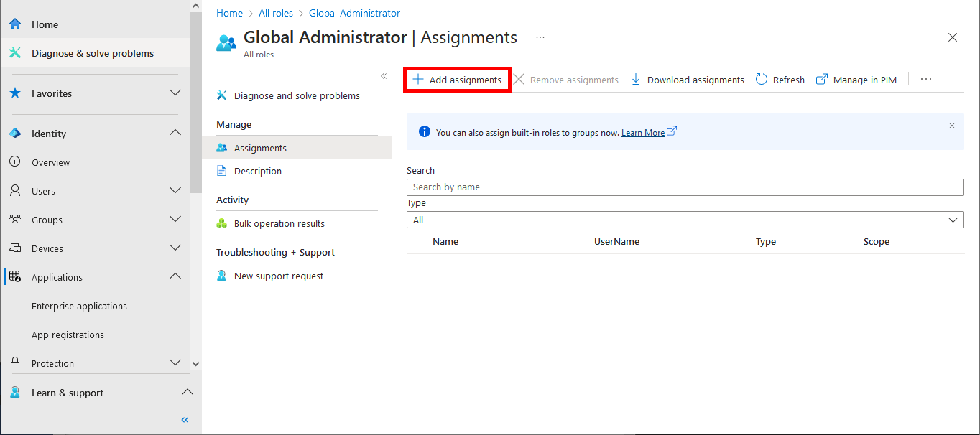Click the New support request icon
This screenshot has width=980, height=435.
[221, 275]
